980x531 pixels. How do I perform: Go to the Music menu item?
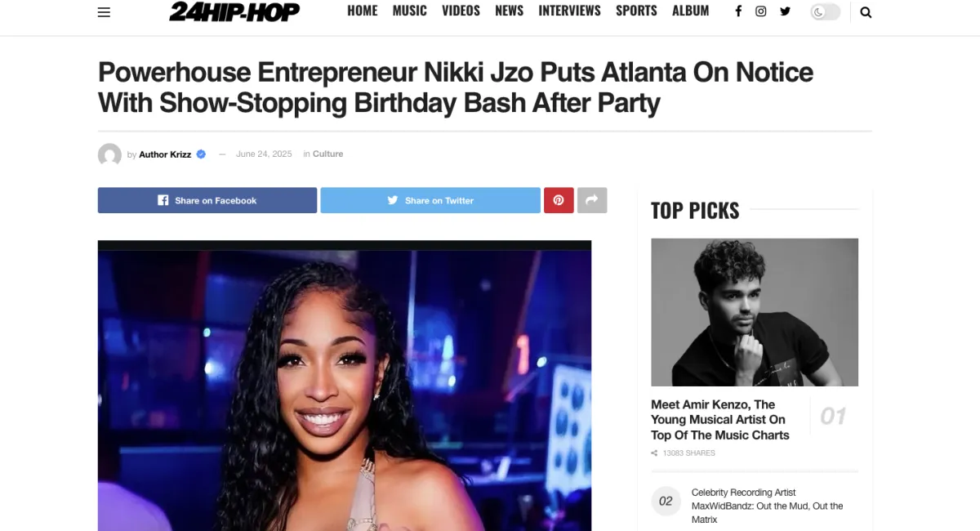(409, 11)
